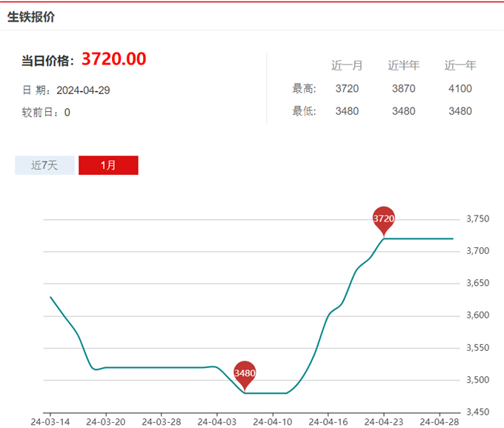Screen dimensions: 504x428
Task: Click the 3,750 y-axis label
Action: [x=477, y=219]
